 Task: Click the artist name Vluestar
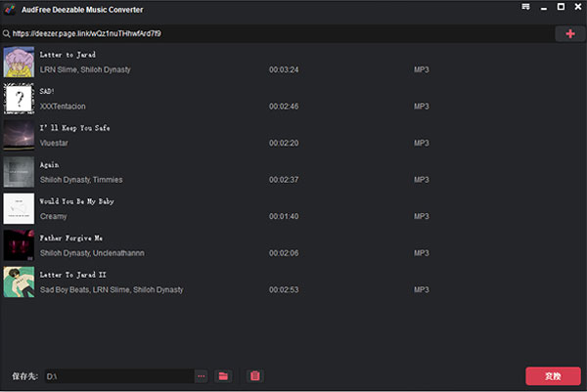pos(54,143)
